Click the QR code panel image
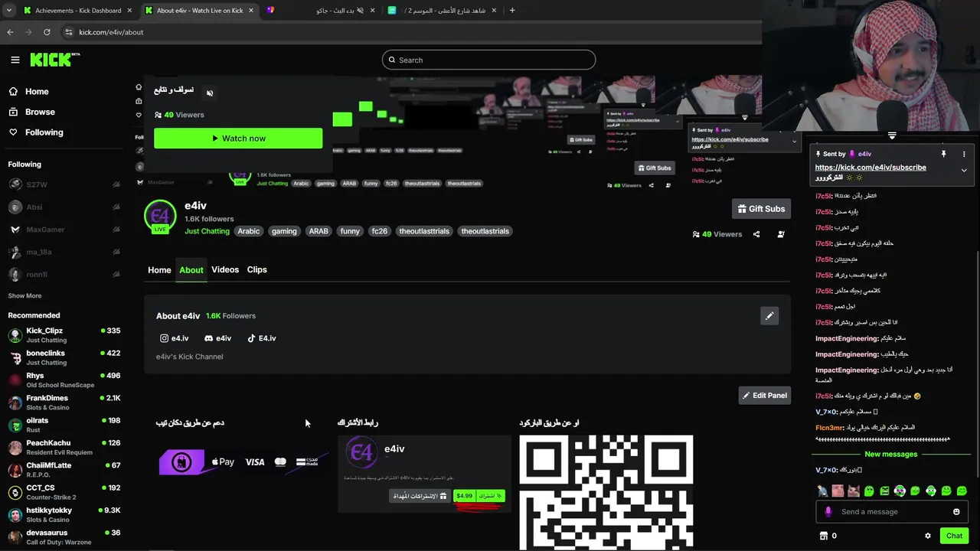Viewport: 980px width, 551px height. pos(606,491)
